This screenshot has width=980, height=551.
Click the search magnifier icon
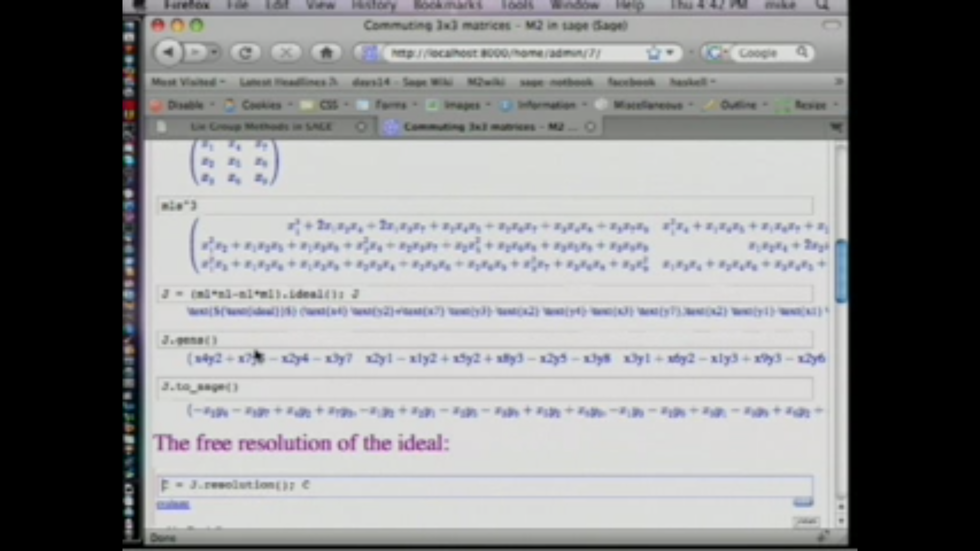click(x=802, y=52)
